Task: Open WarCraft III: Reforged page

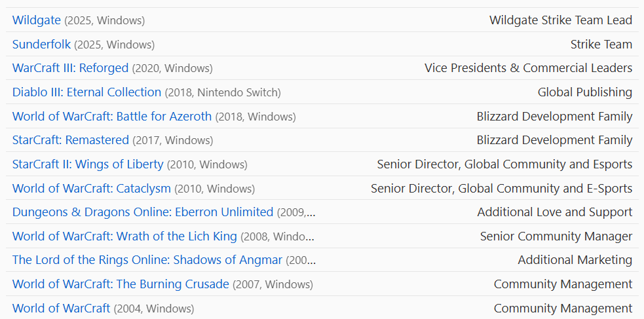Action: (x=70, y=68)
